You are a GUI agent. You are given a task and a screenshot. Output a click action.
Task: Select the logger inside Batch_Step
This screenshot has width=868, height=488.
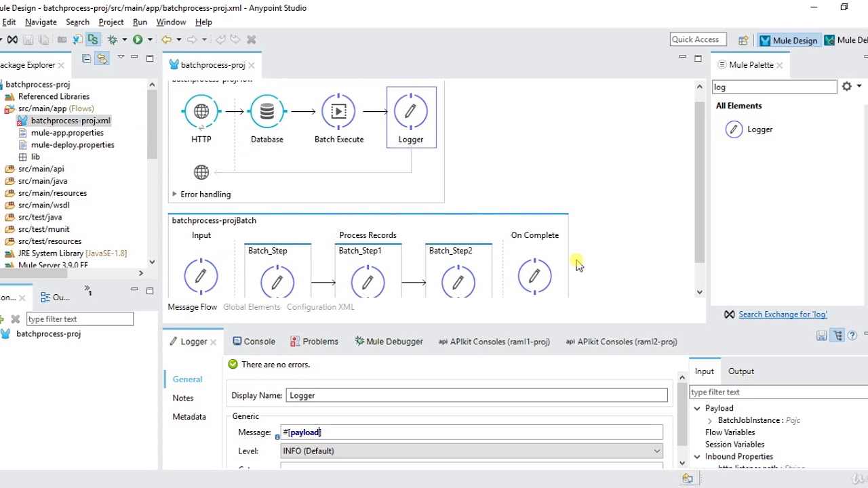pyautogui.click(x=277, y=281)
